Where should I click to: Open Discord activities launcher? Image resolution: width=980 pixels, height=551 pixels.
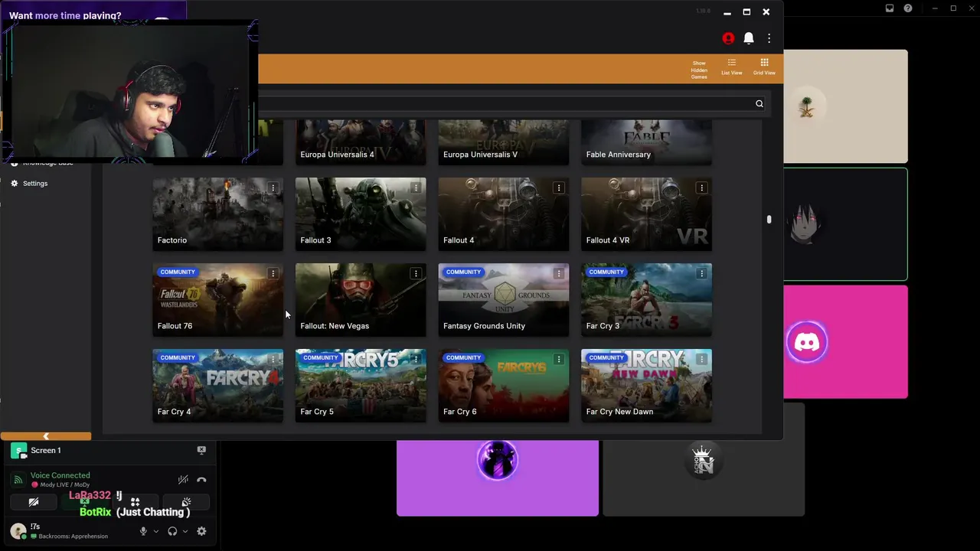point(135,502)
